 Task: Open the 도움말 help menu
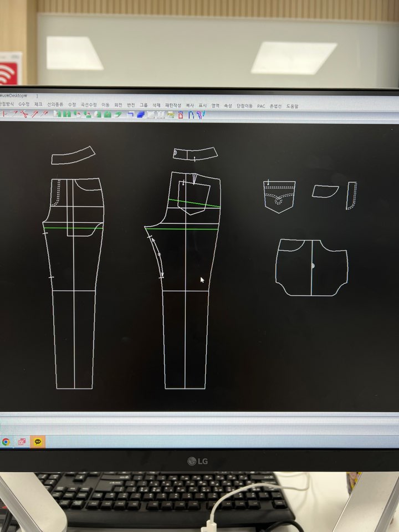pyautogui.click(x=292, y=105)
